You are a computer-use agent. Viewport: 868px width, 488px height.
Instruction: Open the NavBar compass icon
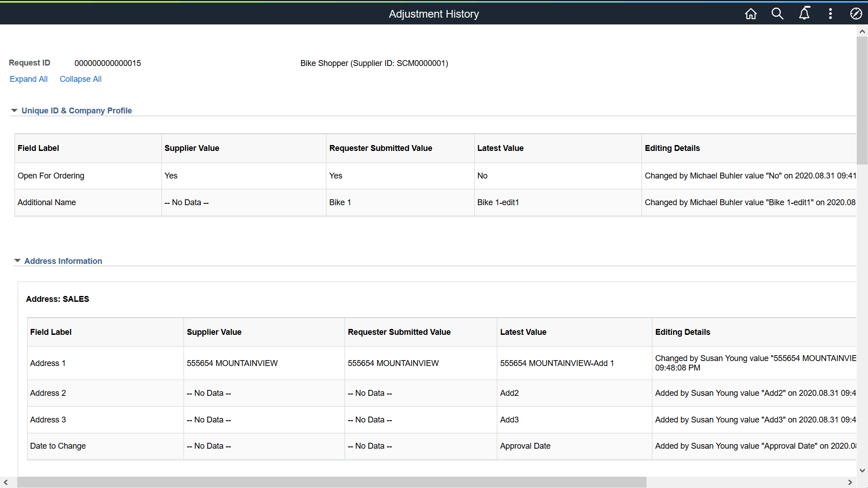coord(857,14)
